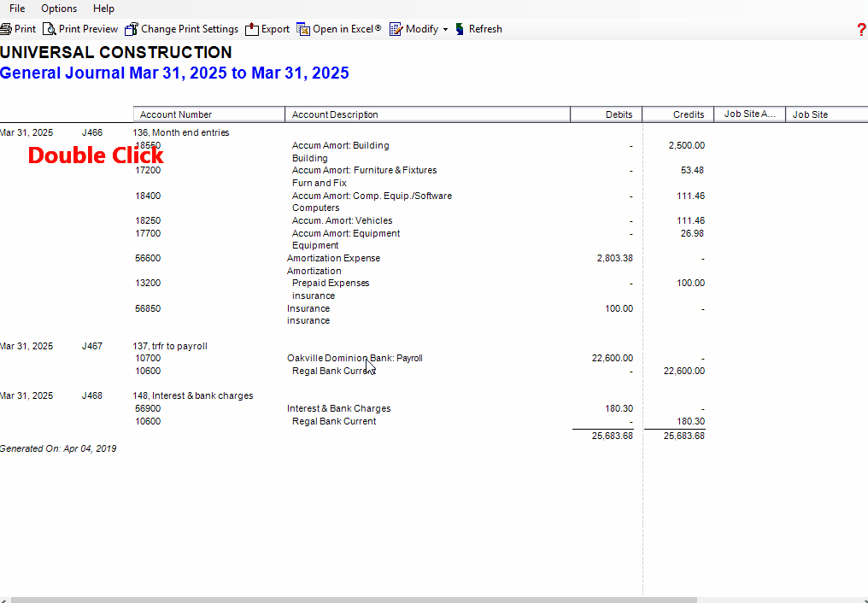868x603 pixels.
Task: Click the Change Print Settings icon
Action: pyautogui.click(x=132, y=29)
